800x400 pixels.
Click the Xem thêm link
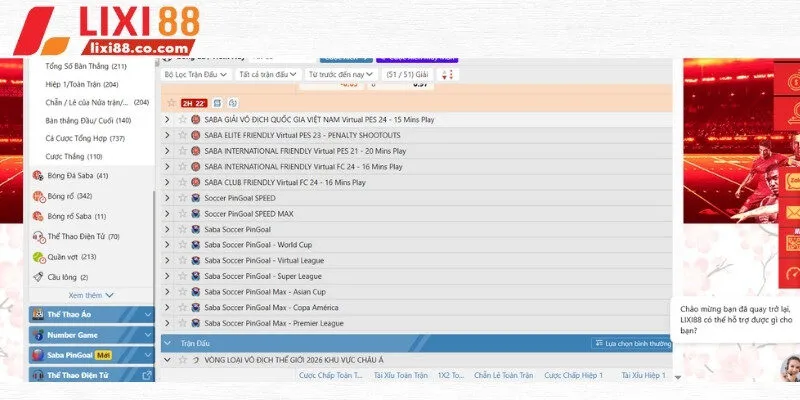tap(91, 296)
